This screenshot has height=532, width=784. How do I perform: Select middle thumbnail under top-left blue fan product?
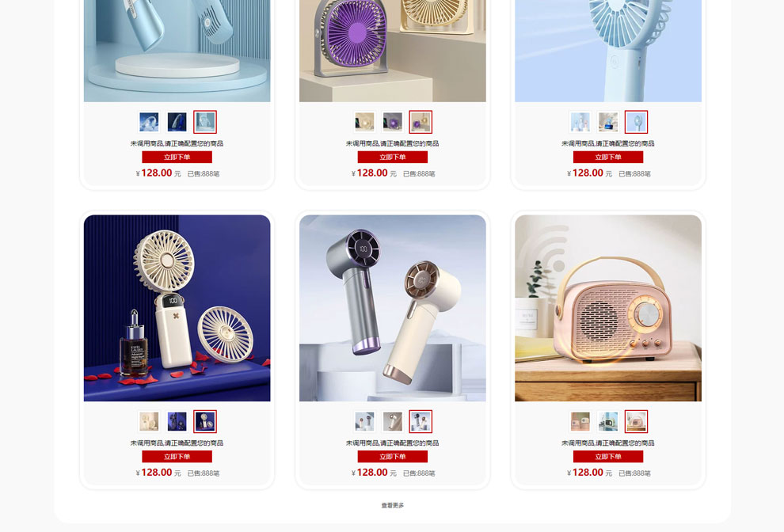177,122
